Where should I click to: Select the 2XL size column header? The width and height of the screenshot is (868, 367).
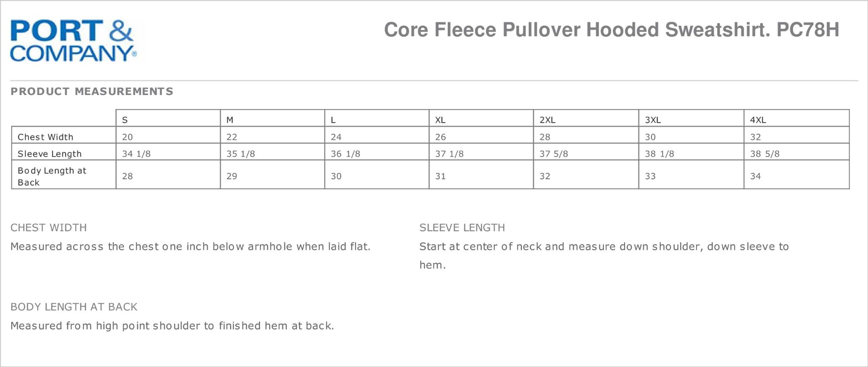click(x=547, y=120)
